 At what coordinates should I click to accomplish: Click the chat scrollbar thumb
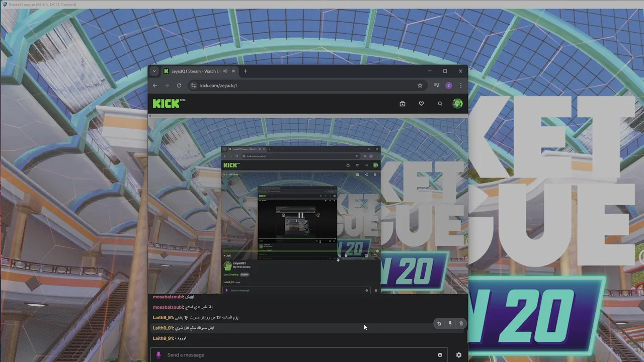coord(467,337)
